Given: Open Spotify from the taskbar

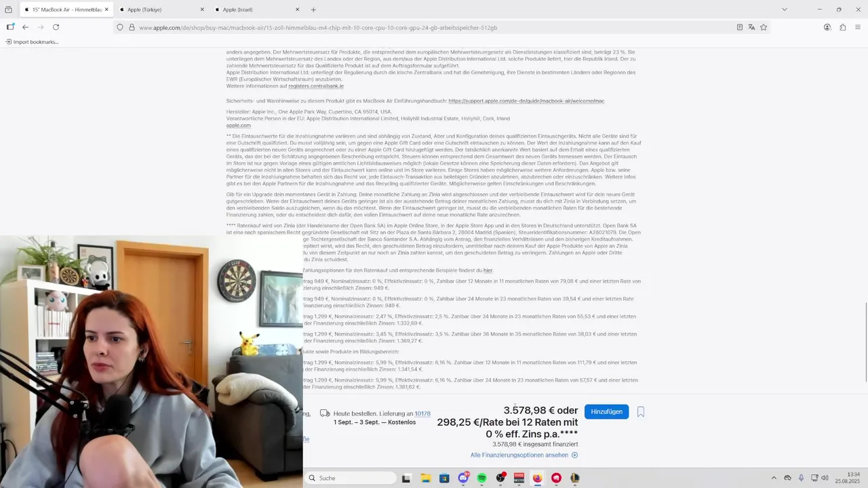Looking at the screenshot, I should 482,478.
